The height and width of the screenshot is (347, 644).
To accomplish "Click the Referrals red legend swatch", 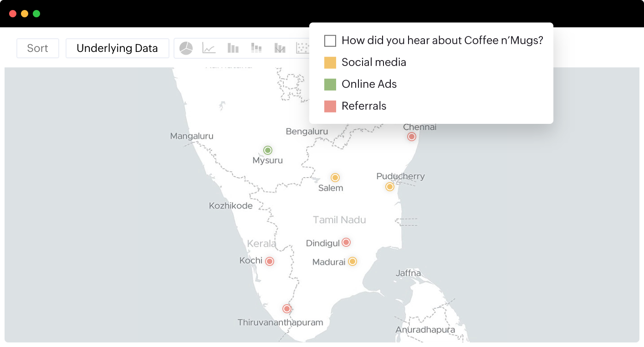I will tap(330, 106).
